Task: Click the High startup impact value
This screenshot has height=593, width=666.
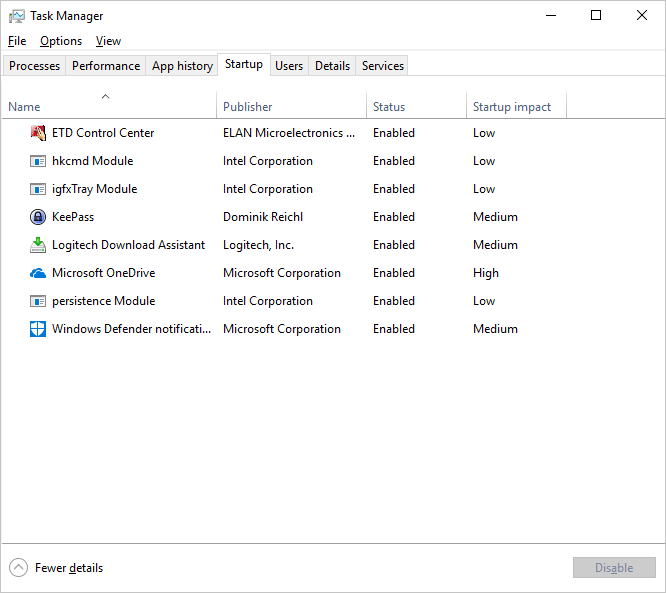Action: pos(486,273)
